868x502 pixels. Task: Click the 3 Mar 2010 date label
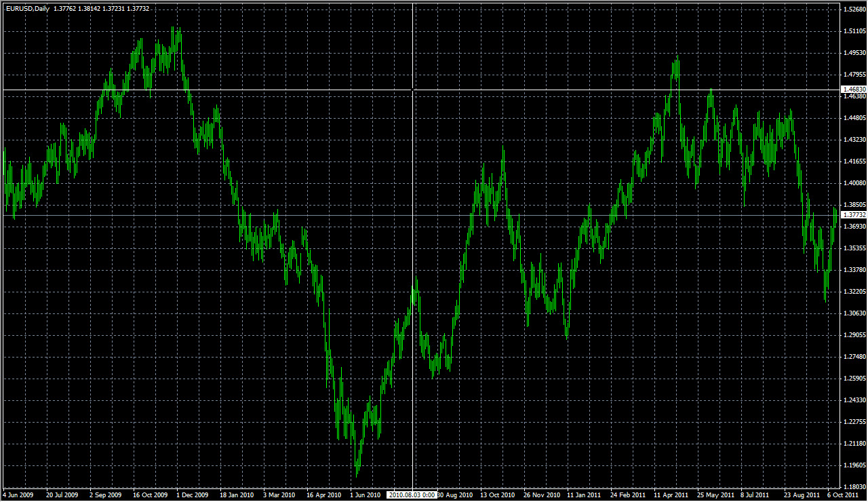[x=279, y=495]
